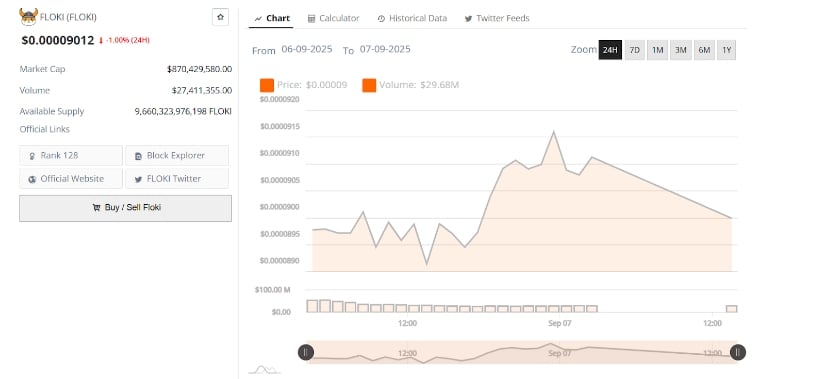Grab the left range navigator handle

[x=306, y=352]
